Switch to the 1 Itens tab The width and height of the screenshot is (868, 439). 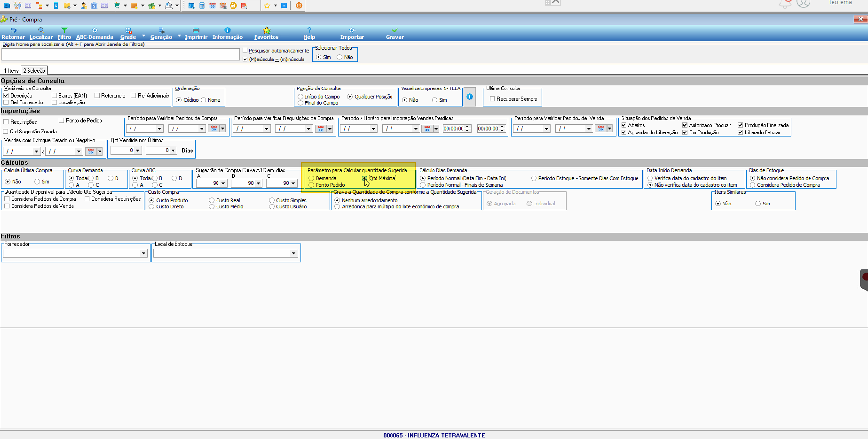tap(11, 71)
